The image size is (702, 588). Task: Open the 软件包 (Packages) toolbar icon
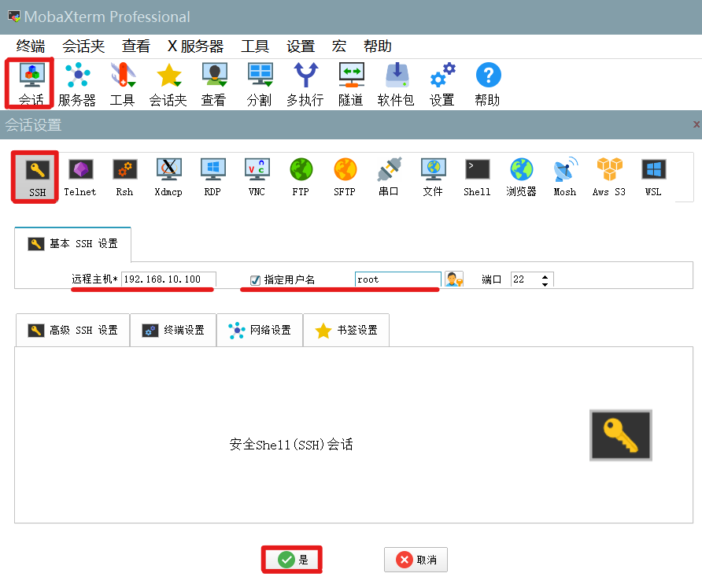click(x=396, y=84)
